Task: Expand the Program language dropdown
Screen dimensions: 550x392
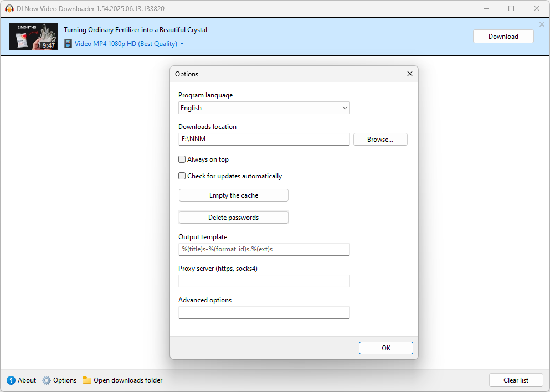Action: (264, 107)
